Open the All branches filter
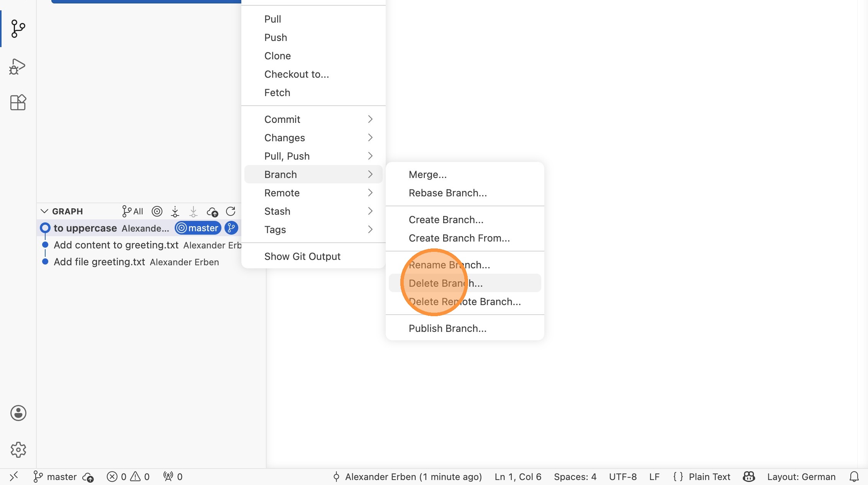This screenshot has width=868, height=485. coord(133,211)
